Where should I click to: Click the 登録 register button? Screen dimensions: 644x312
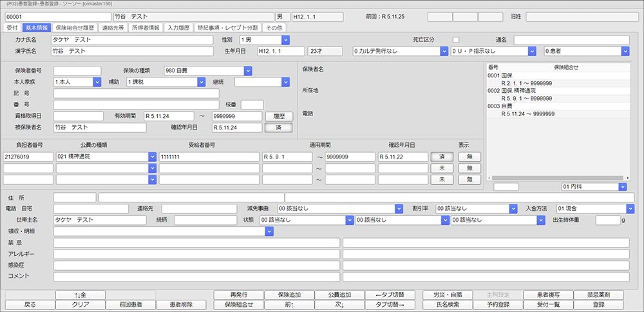click(598, 304)
